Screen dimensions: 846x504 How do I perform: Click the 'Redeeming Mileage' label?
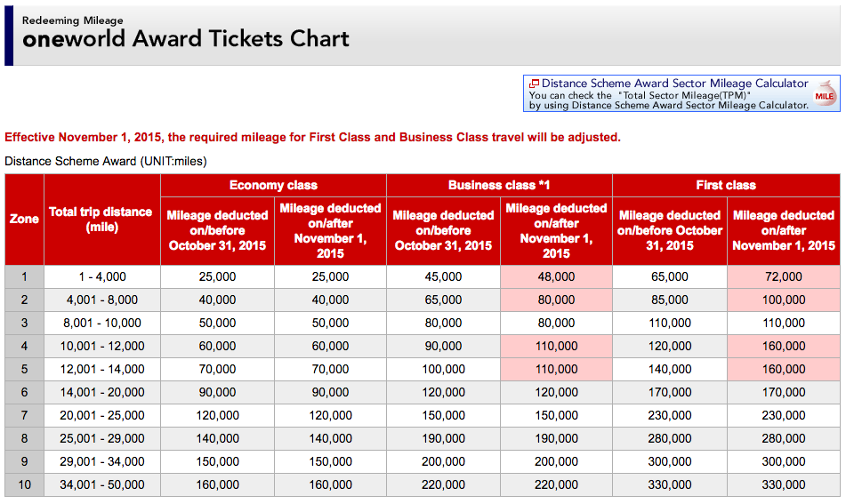72,20
